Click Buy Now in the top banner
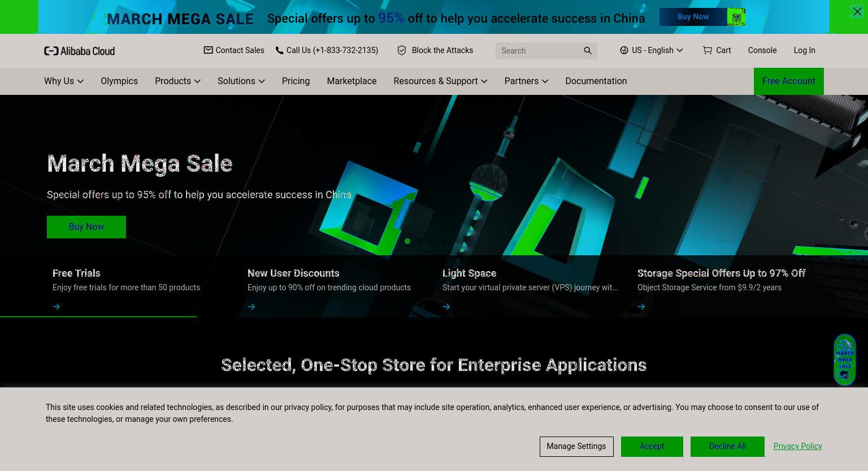 coord(693,17)
